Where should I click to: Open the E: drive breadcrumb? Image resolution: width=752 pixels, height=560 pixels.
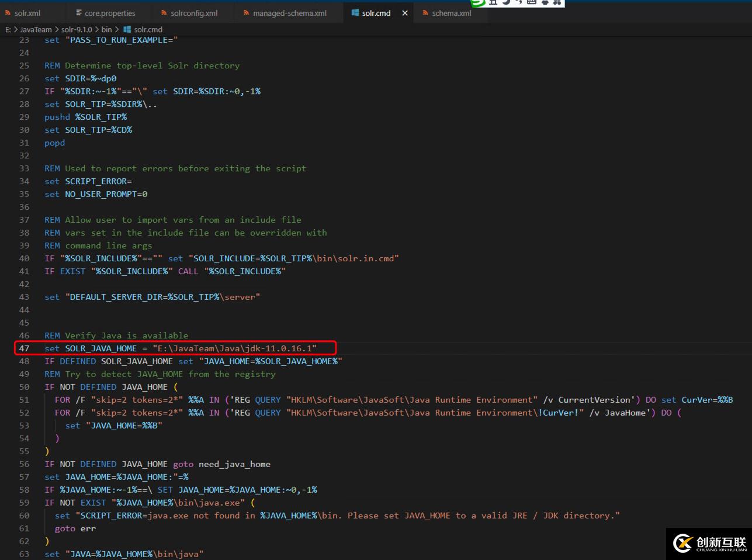pos(8,29)
